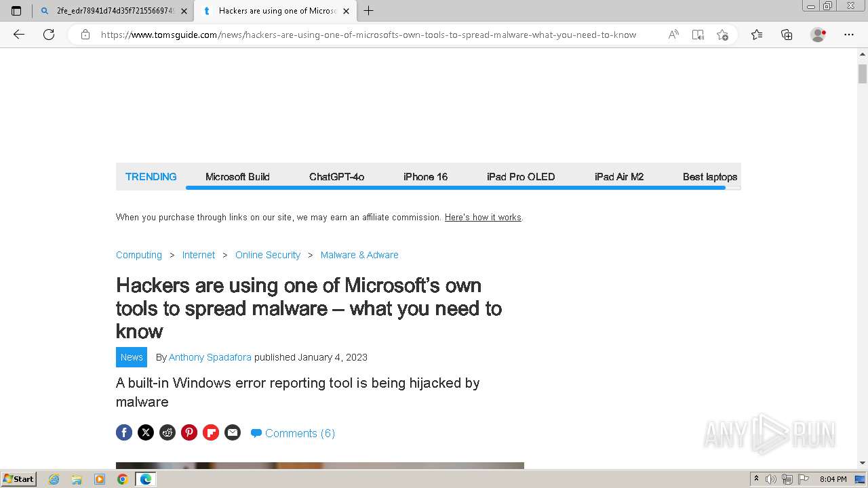
Task: Show hidden system tray icons
Action: [x=756, y=479]
